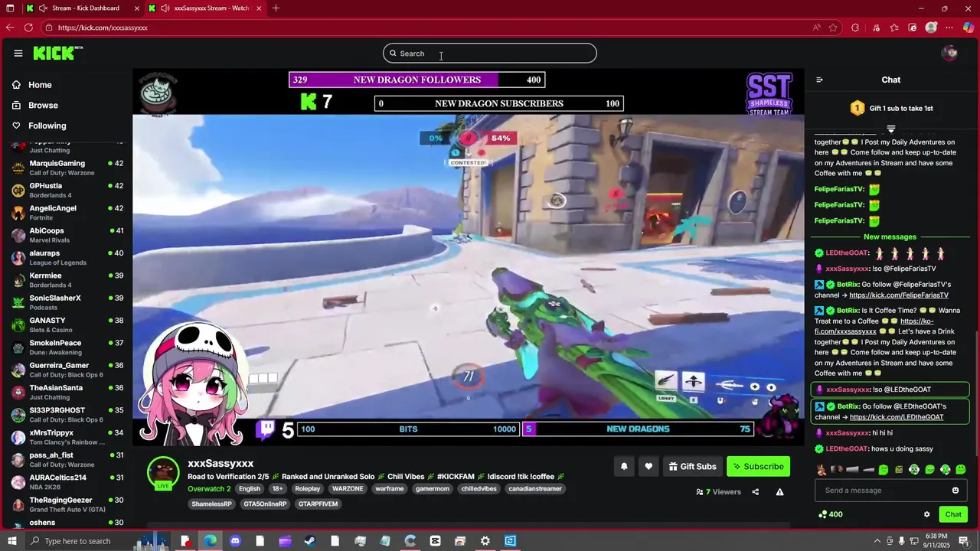Open the xxxSassyxxx streamer avatar
This screenshot has height=551, width=980.
pyautogui.click(x=163, y=473)
